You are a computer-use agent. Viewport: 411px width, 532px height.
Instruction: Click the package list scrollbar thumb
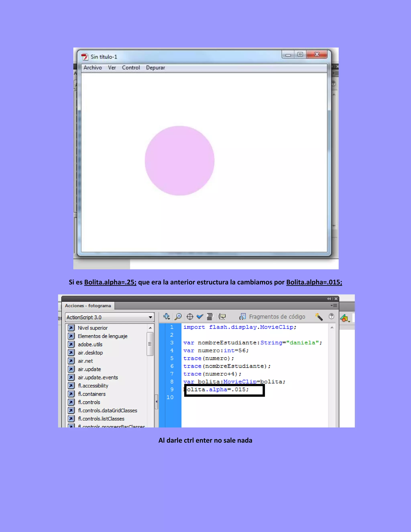click(150, 344)
